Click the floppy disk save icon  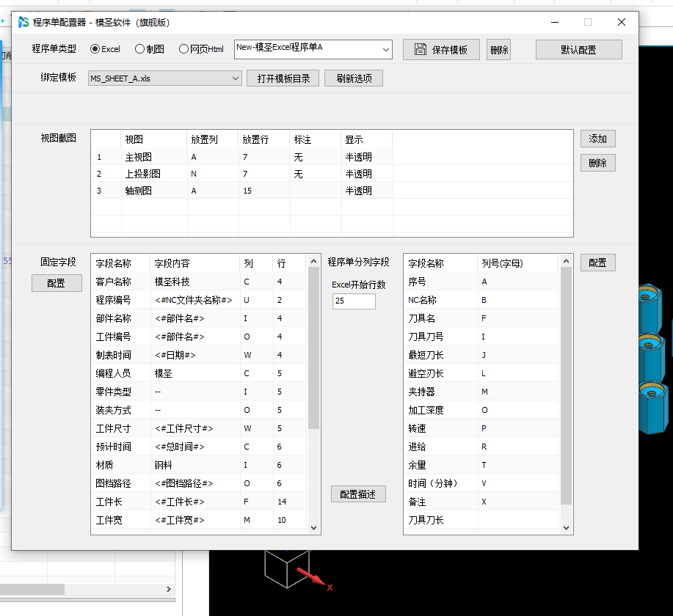tap(421, 49)
